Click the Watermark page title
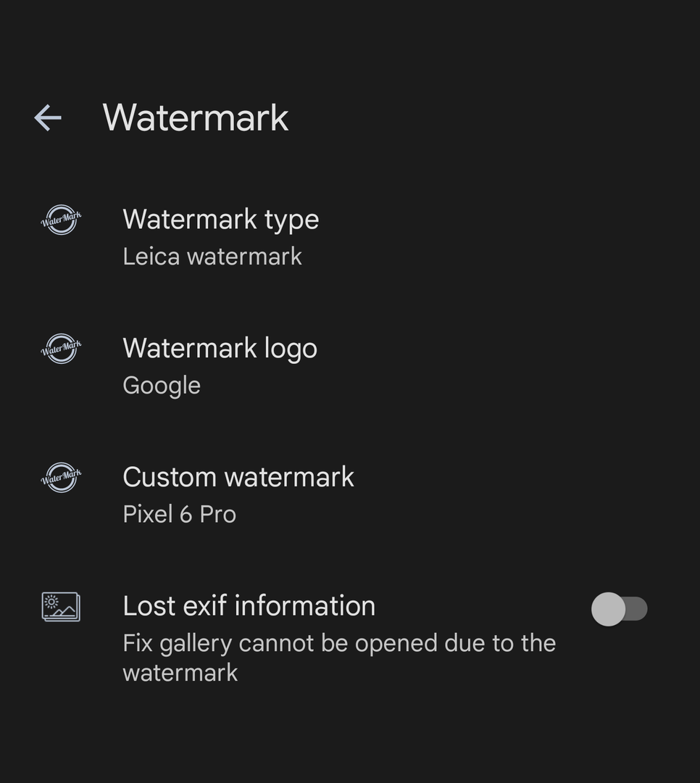 (x=196, y=117)
